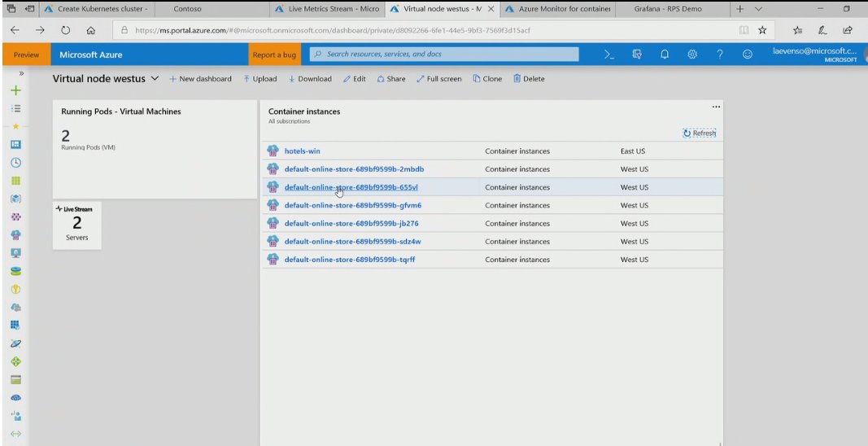Click the browser address bar URL
This screenshot has width=868, height=446.
coord(332,30)
